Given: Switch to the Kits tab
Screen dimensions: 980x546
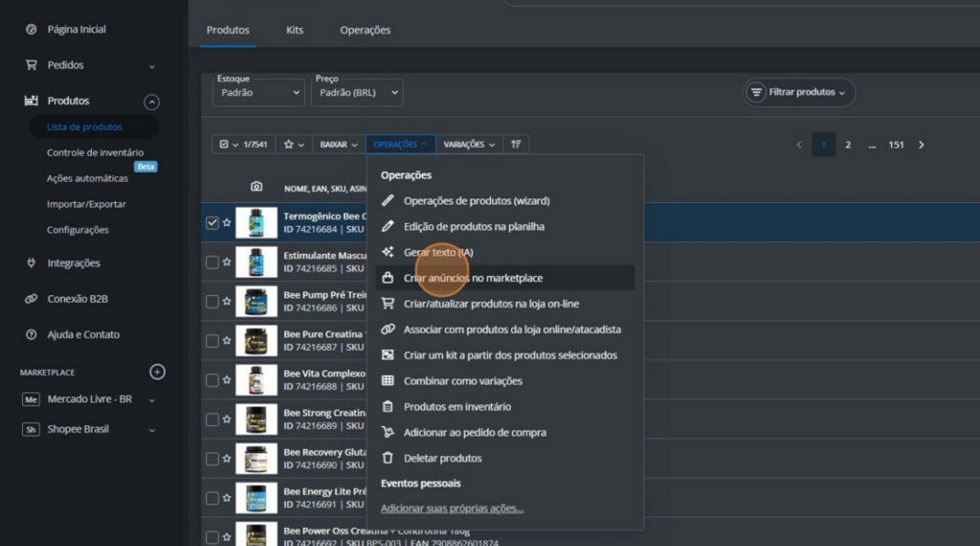Looking at the screenshot, I should (295, 30).
